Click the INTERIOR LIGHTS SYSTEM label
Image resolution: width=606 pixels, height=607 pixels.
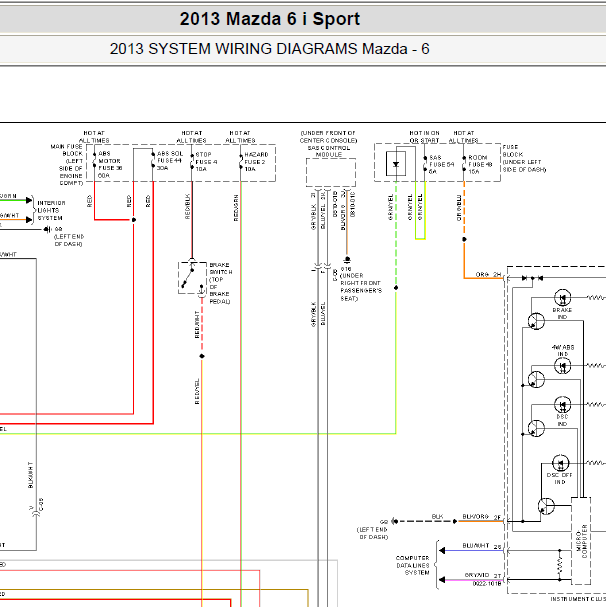point(51,210)
